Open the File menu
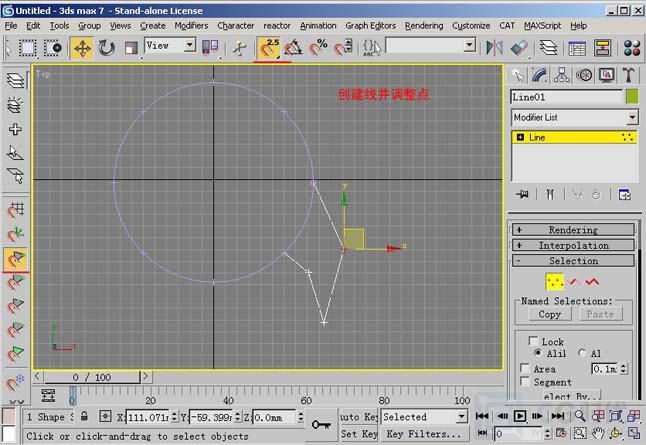Image resolution: width=646 pixels, height=445 pixels. tap(11, 26)
